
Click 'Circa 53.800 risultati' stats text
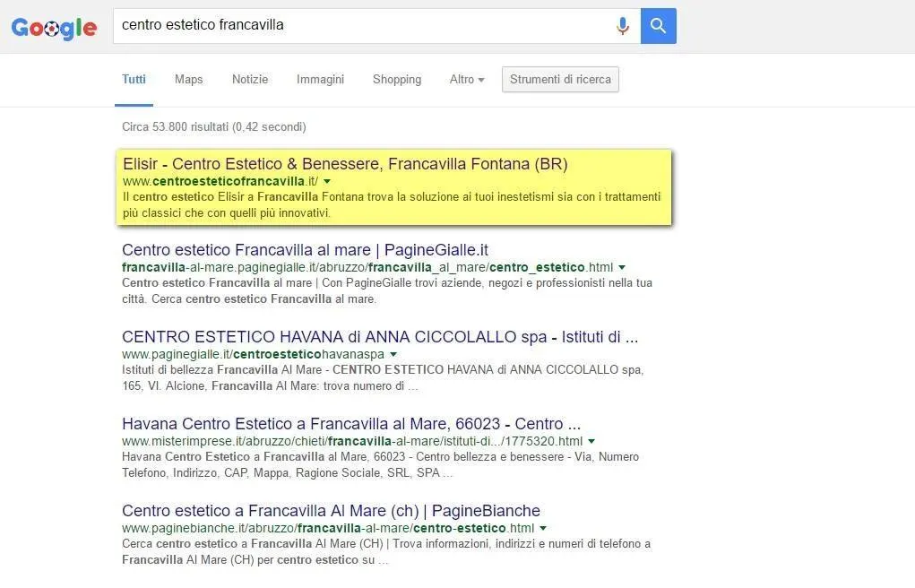(x=213, y=126)
